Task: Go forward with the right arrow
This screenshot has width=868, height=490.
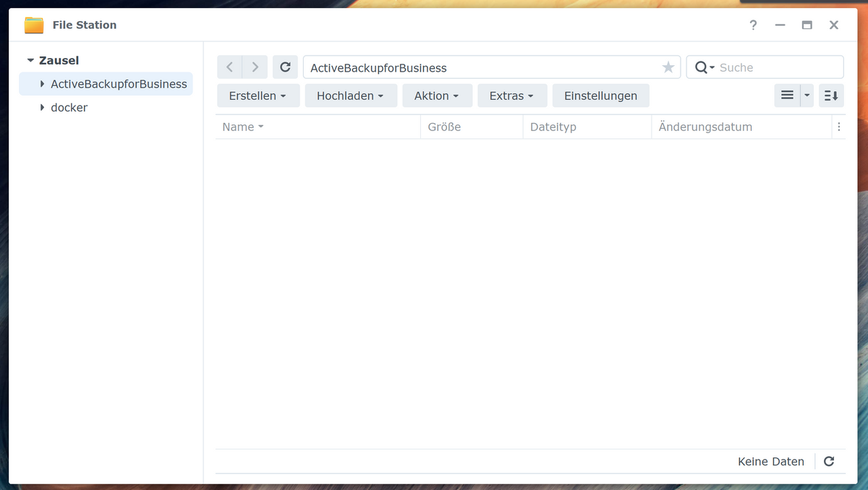Action: point(255,67)
